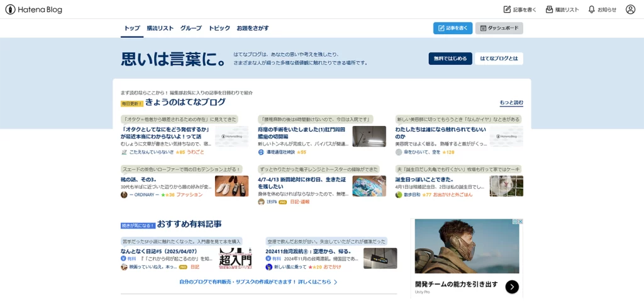644x301 pixels.
Task: Open the ダッシュボード button
Action: tap(499, 28)
